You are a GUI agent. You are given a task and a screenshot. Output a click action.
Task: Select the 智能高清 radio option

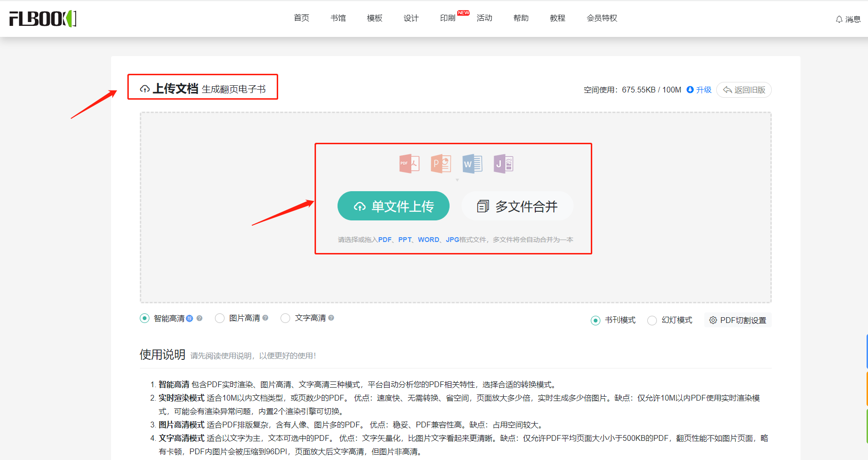[x=145, y=318]
